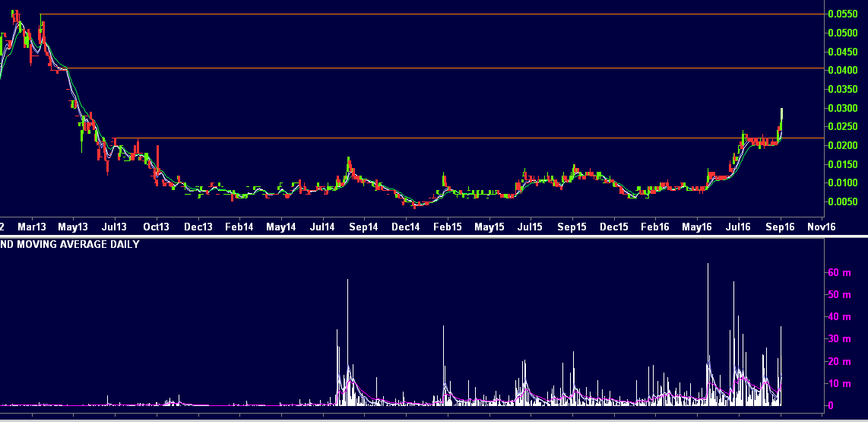Viewport: 868px width, 422px height.
Task: Click the 0.0500 price axis label
Action: [844, 33]
